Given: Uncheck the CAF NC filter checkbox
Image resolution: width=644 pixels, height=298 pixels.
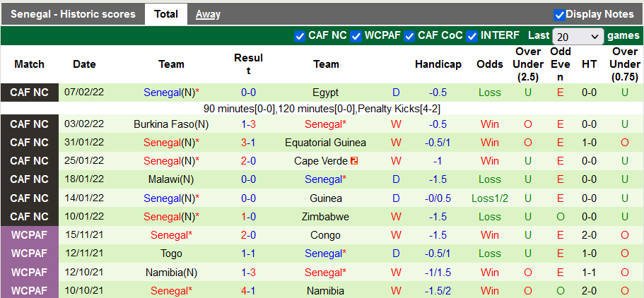Looking at the screenshot, I should click(300, 35).
